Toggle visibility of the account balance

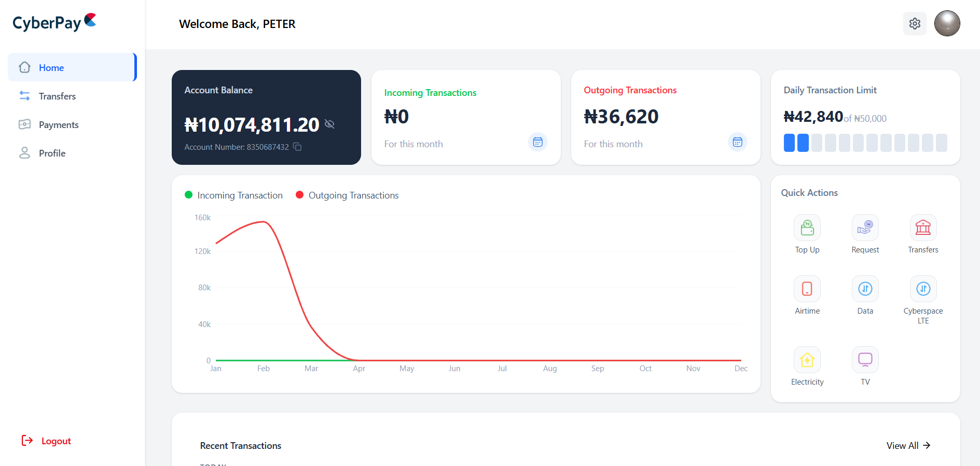pos(330,124)
